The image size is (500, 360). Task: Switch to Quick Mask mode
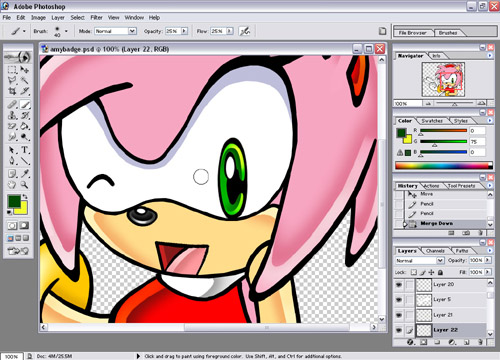(24, 226)
